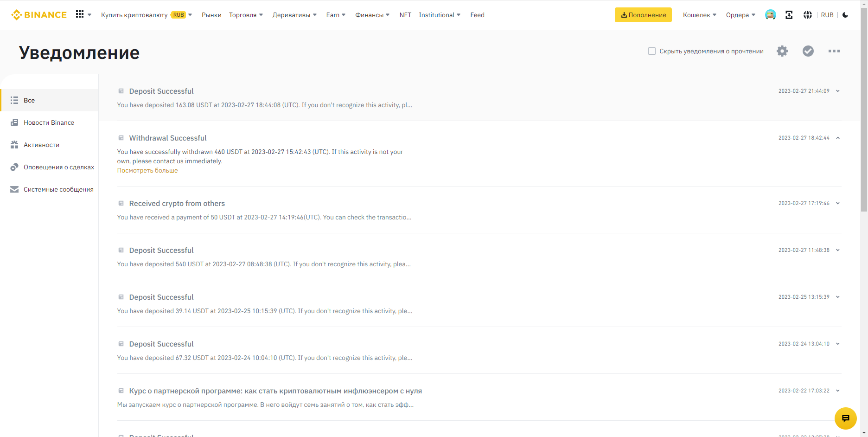Select Новости Binance in the sidebar
The width and height of the screenshot is (868, 437).
pos(49,122)
